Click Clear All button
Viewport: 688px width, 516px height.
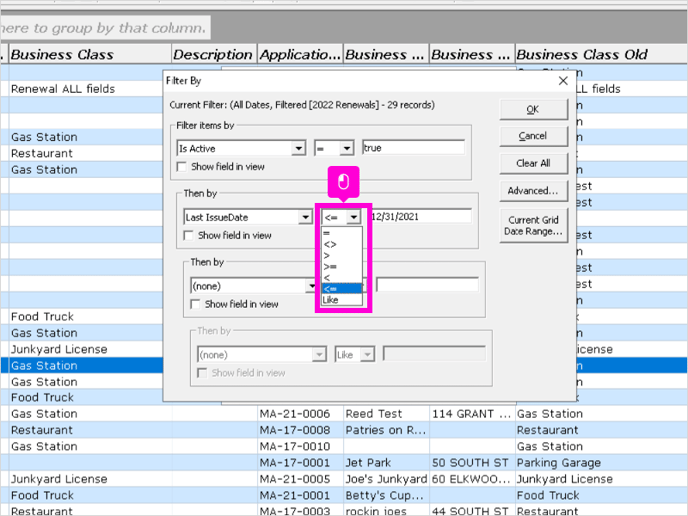pos(533,163)
